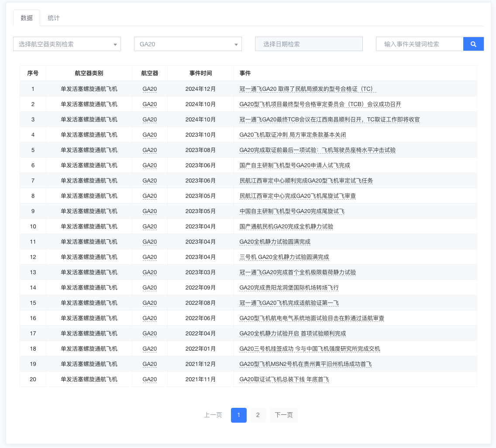Click GA20 aircraft link in row 20
The image size is (496, 448).
150,379
